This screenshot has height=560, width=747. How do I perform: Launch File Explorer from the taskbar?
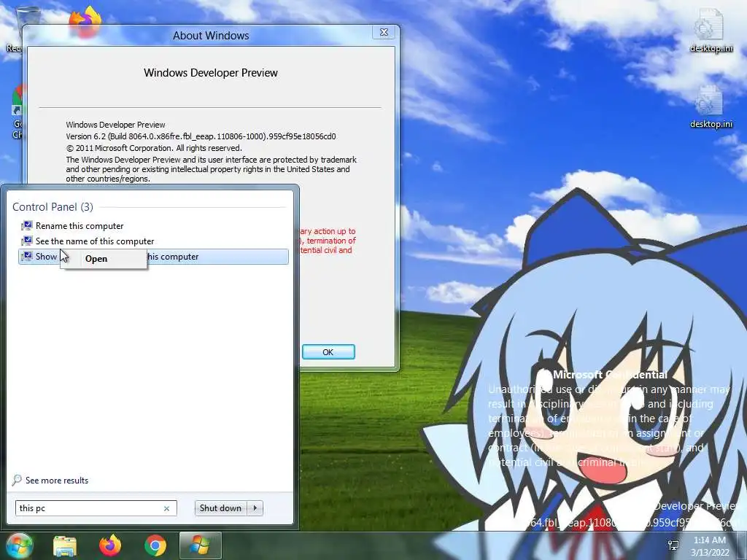(x=65, y=545)
